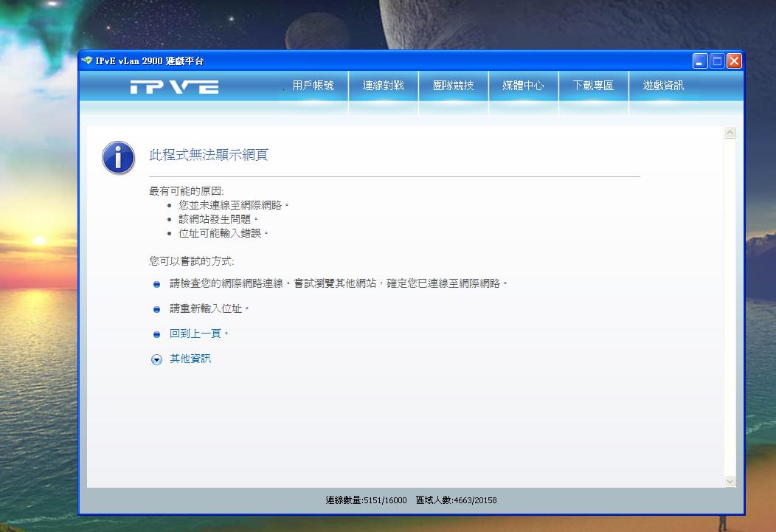This screenshot has width=776, height=532.
Task: Expand 其他資訊 with its round arrow button
Action: click(156, 359)
